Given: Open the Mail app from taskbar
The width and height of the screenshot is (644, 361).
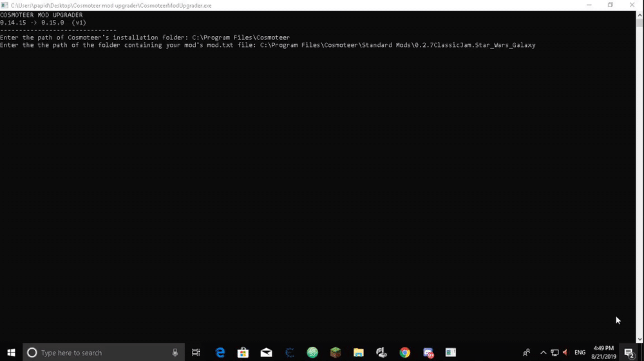Looking at the screenshot, I should pyautogui.click(x=266, y=353).
